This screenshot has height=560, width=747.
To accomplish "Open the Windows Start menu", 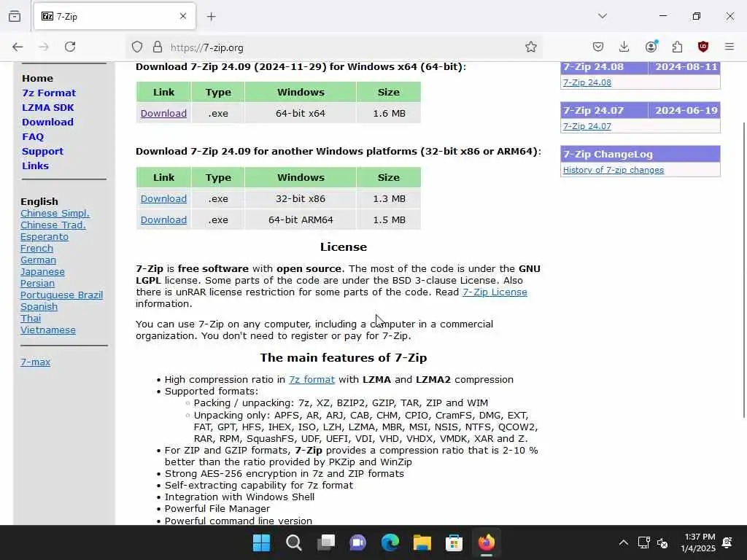I will click(x=261, y=542).
